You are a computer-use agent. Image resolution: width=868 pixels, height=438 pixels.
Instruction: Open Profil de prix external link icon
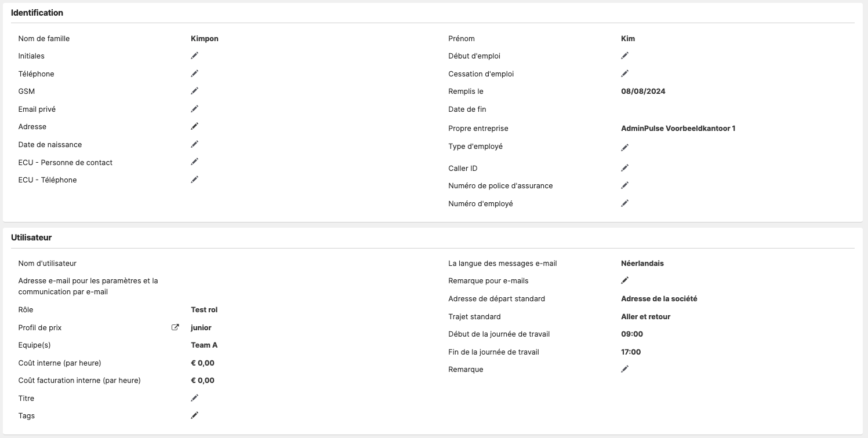pyautogui.click(x=175, y=327)
